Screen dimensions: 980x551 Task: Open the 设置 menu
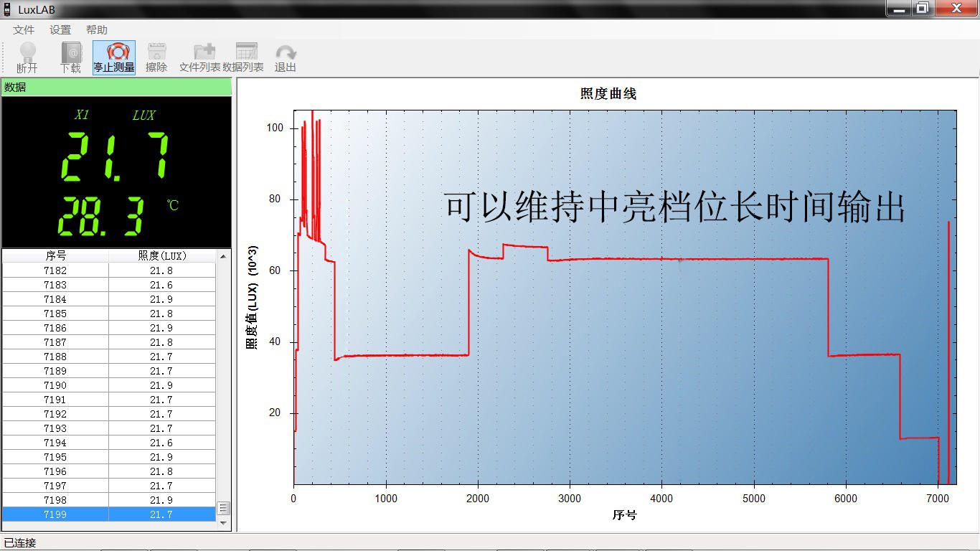click(x=60, y=29)
